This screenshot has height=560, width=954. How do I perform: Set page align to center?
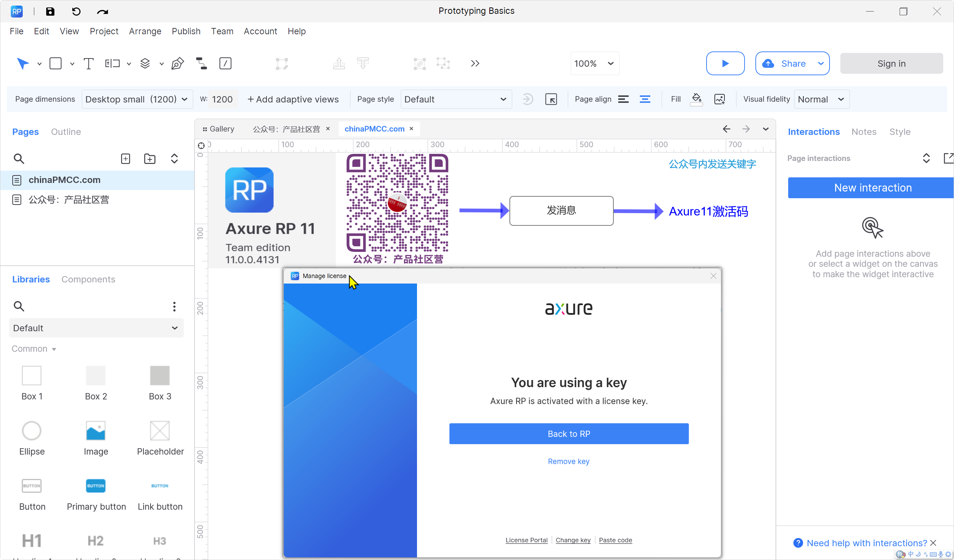click(645, 99)
